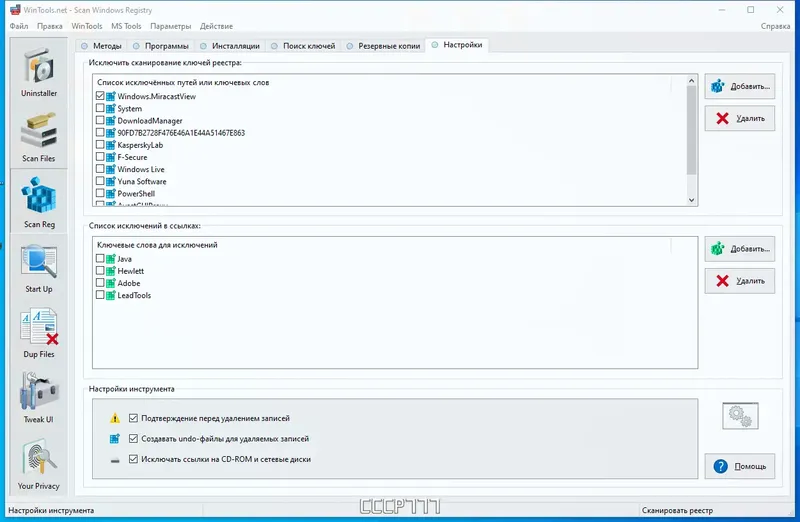
Task: Check the Java keyword checkbox
Action: point(100,258)
